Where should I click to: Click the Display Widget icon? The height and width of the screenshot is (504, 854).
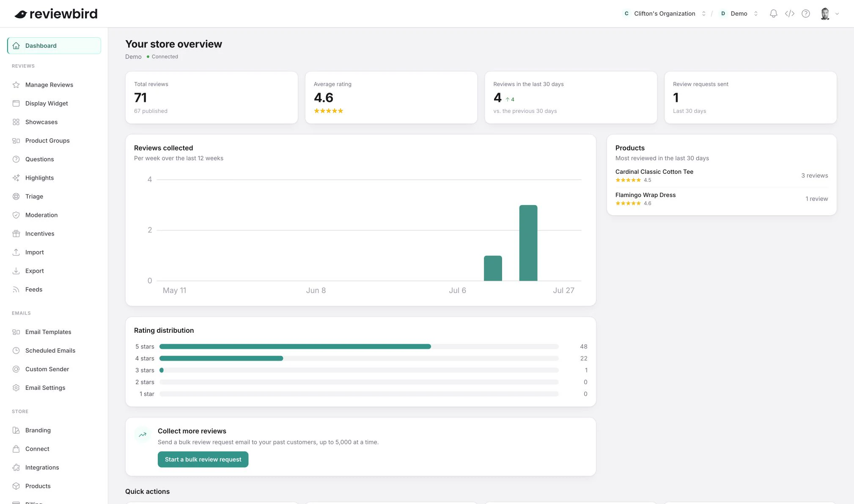(16, 103)
